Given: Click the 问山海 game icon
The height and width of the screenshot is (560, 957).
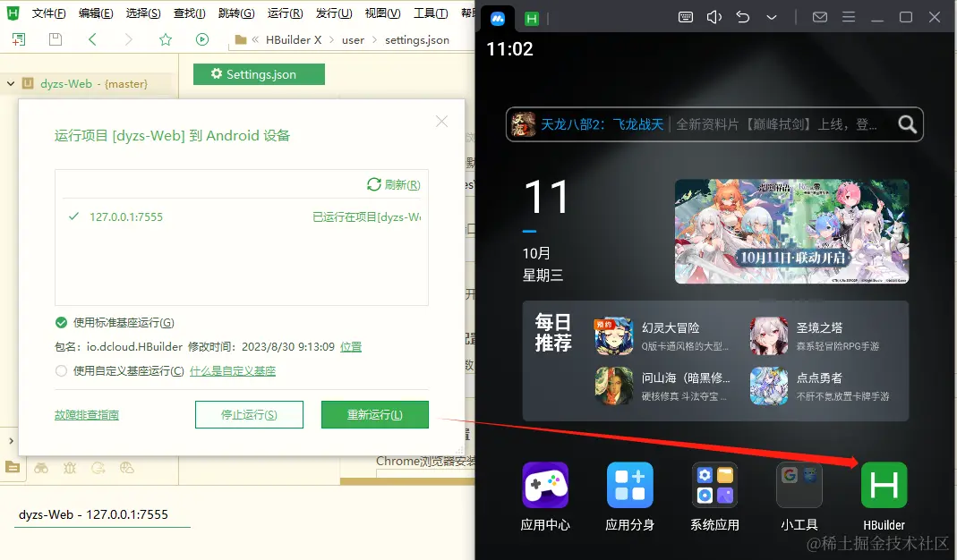Looking at the screenshot, I should click(614, 386).
